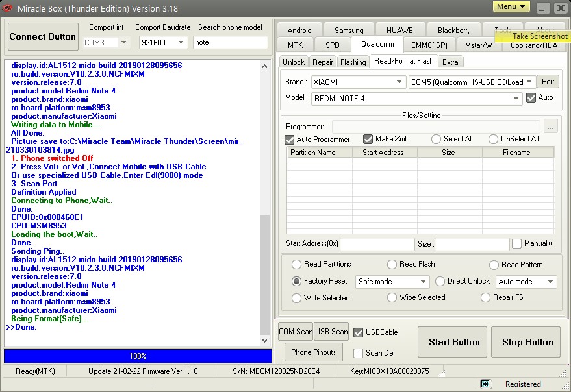Click the status bar panel icon beside Registered

point(485,384)
